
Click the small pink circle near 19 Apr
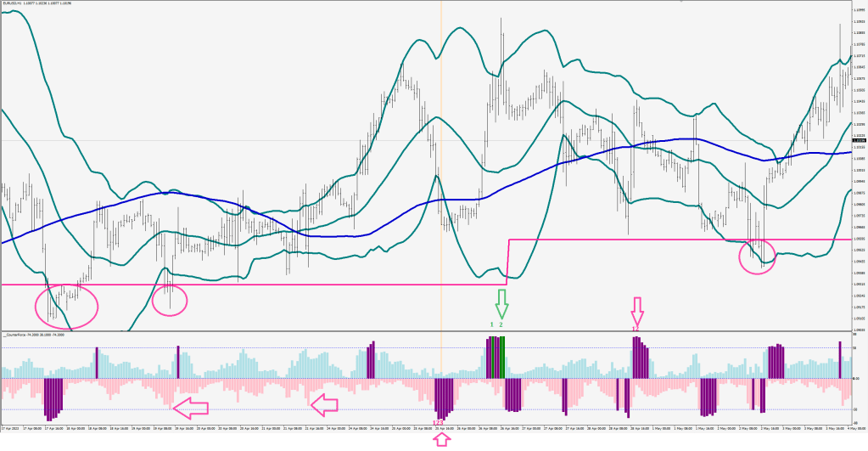pyautogui.click(x=169, y=297)
